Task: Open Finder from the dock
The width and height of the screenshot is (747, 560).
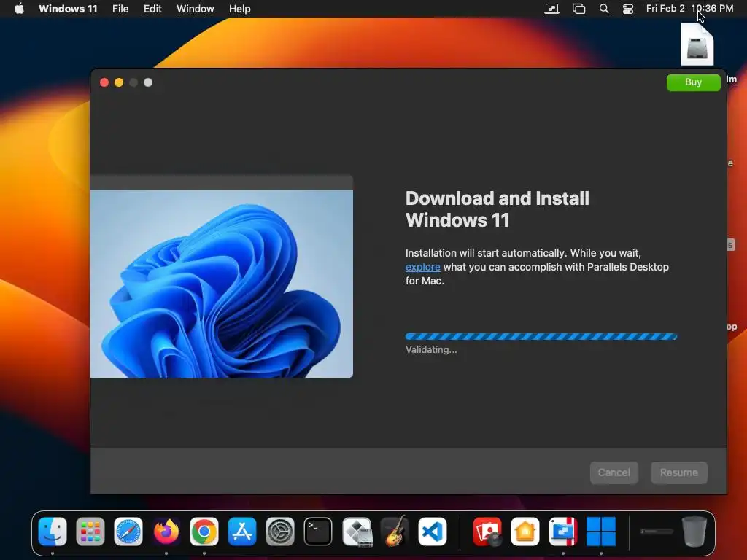Action: click(53, 532)
